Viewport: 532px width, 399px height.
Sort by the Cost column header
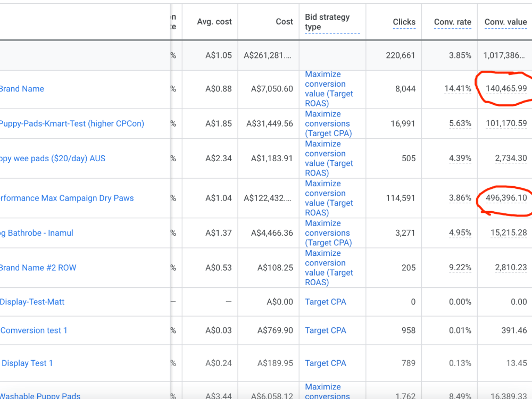[x=284, y=22]
